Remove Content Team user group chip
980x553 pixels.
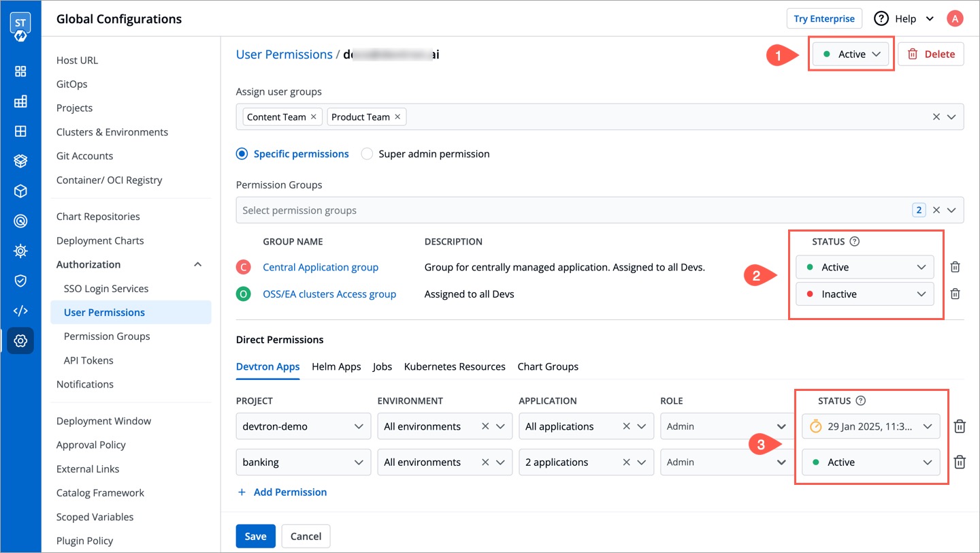[313, 117]
